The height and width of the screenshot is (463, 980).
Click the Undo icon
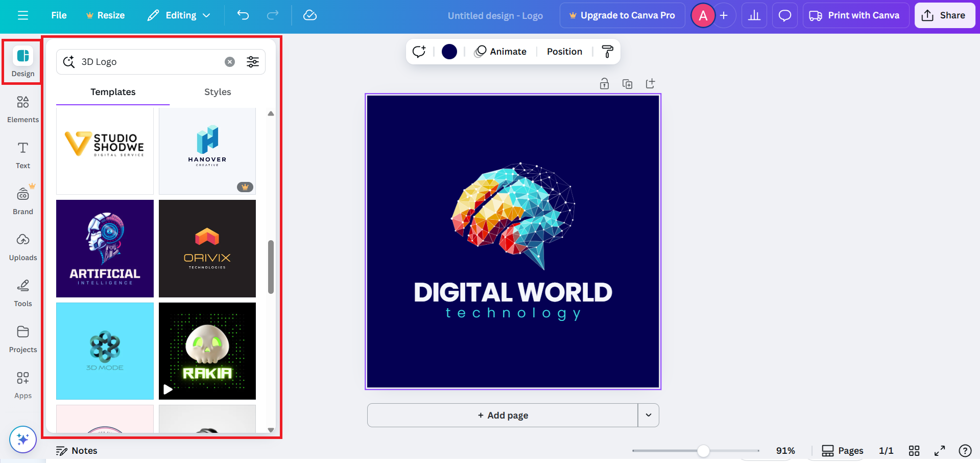coord(243,15)
